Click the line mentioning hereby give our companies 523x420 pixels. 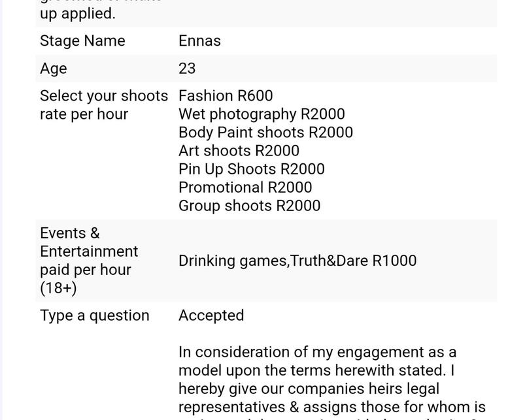coord(309,389)
